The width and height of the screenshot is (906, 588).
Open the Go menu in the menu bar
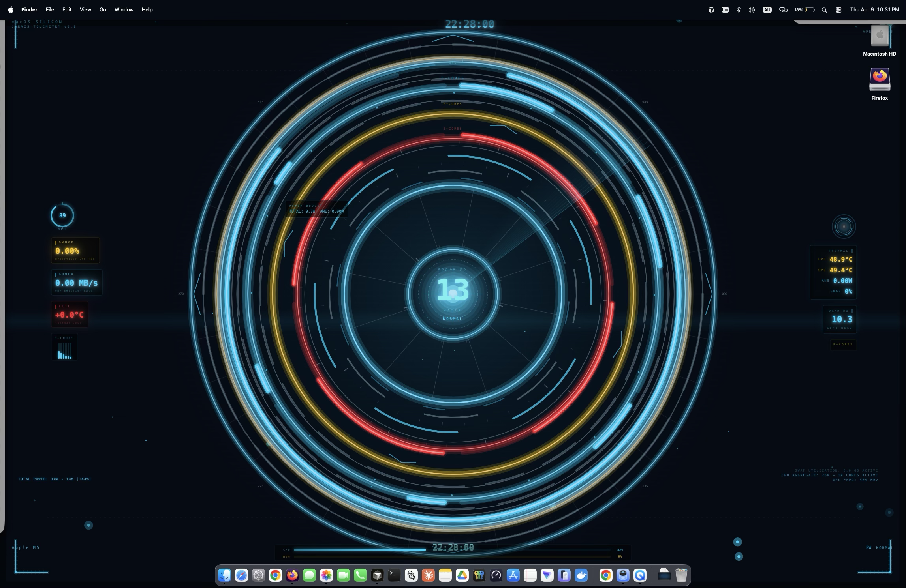[x=102, y=9]
